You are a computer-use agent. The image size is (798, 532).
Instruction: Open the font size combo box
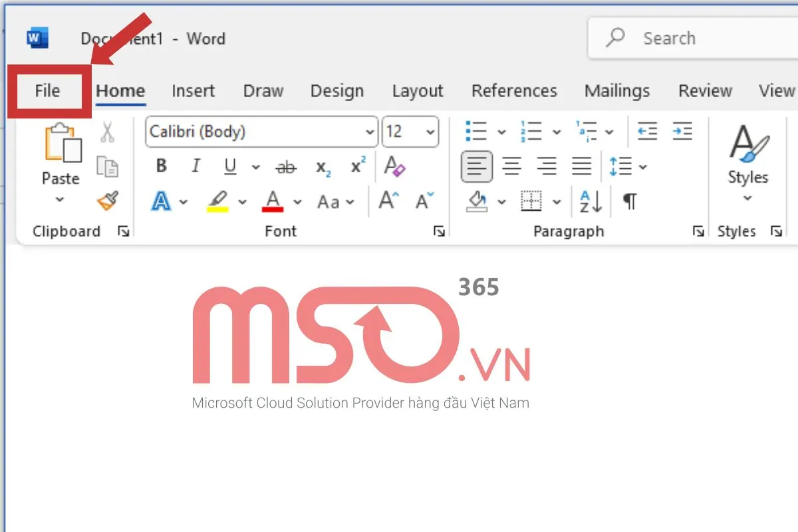[x=410, y=131]
